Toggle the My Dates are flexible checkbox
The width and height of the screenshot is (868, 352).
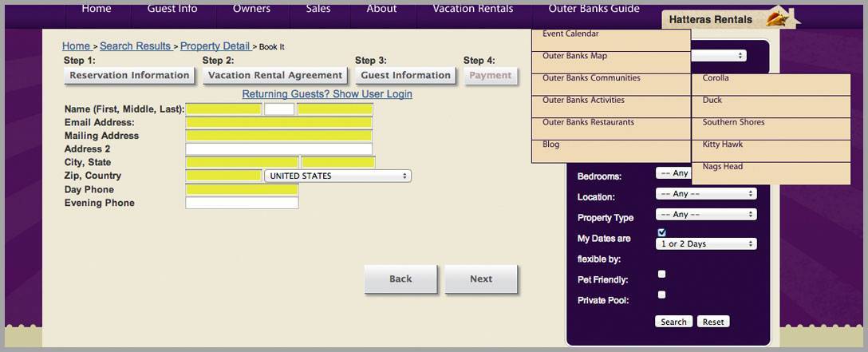(661, 232)
